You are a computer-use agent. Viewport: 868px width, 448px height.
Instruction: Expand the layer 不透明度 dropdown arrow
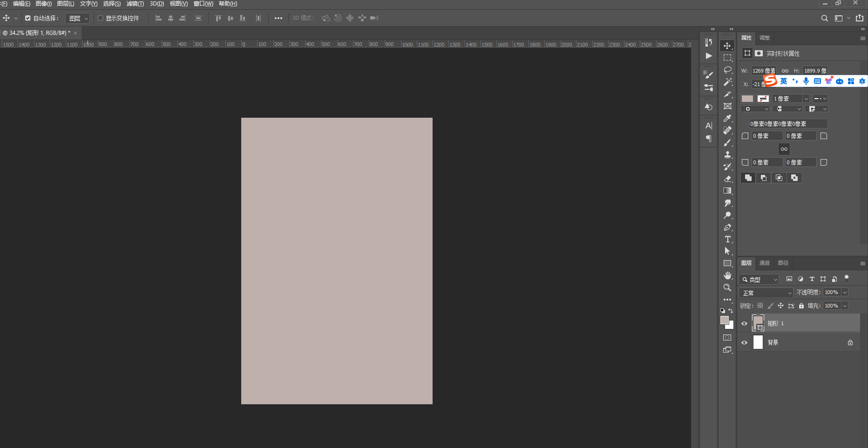(x=845, y=292)
